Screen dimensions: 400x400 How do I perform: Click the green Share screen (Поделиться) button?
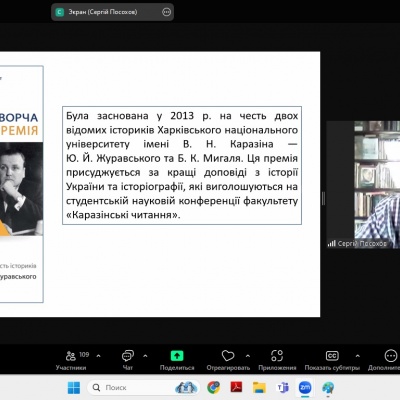[x=177, y=360]
